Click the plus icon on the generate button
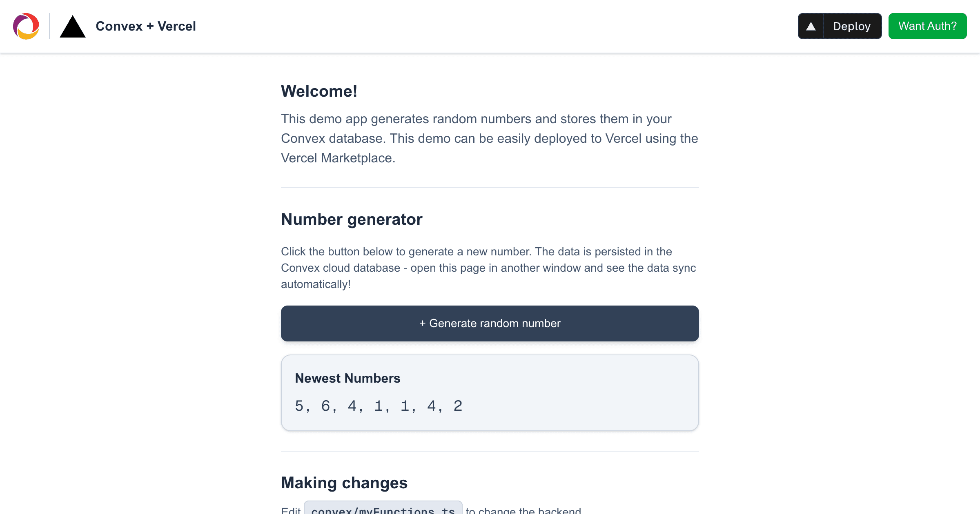The width and height of the screenshot is (980, 514). point(423,323)
